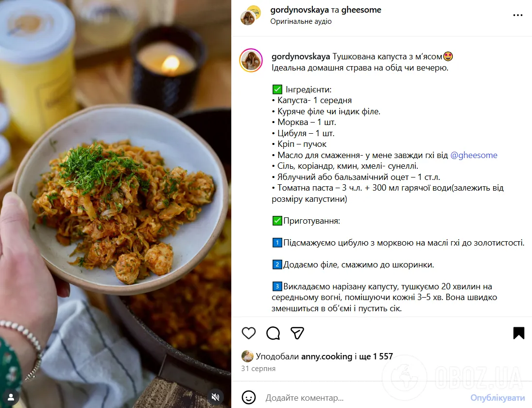Open anny.cooking profile from likes
Screen dimensions: 532x408
pos(327,356)
